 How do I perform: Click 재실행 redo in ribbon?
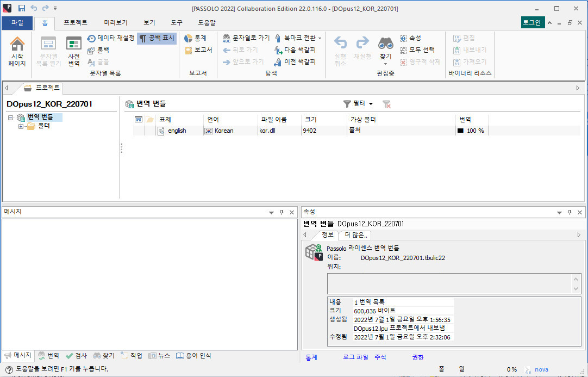tap(362, 49)
